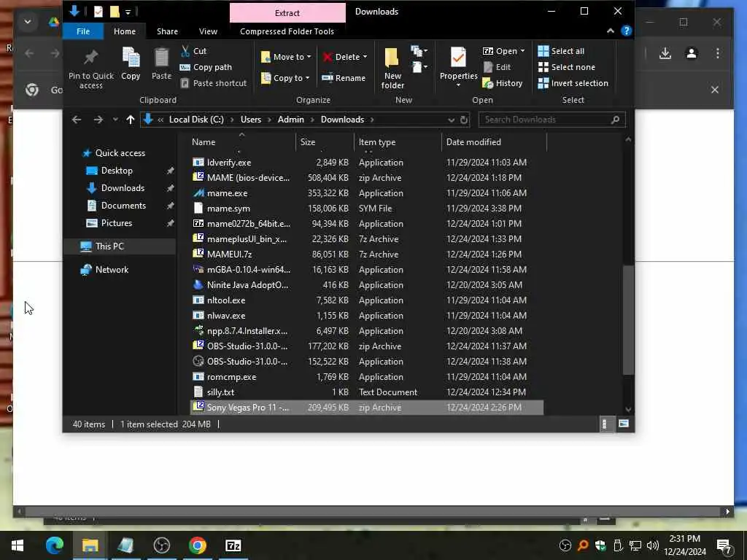This screenshot has width=747, height=560.
Task: Cut the selected file with scissors icon
Action: pyautogui.click(x=193, y=51)
